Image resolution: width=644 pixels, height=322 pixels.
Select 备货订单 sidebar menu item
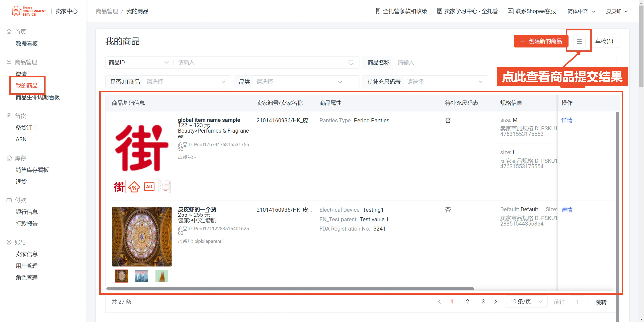[x=26, y=128]
